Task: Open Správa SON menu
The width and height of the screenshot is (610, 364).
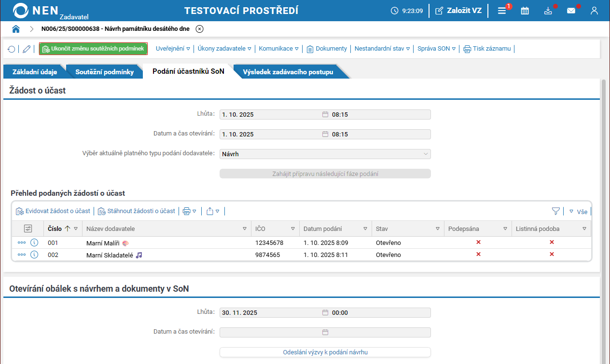Action: pos(436,49)
